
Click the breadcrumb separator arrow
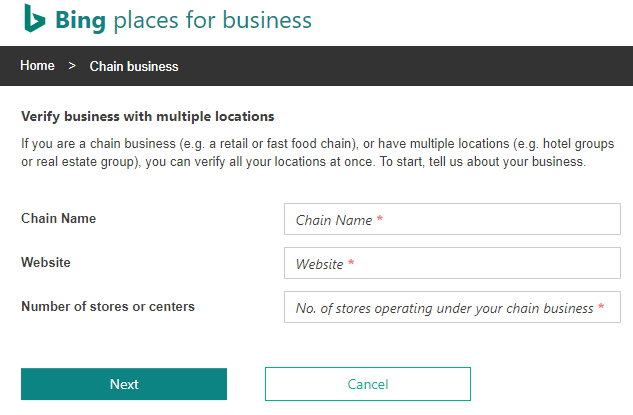coord(72,66)
